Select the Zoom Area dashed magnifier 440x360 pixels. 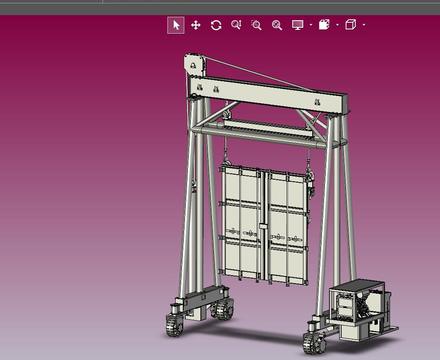click(x=256, y=25)
